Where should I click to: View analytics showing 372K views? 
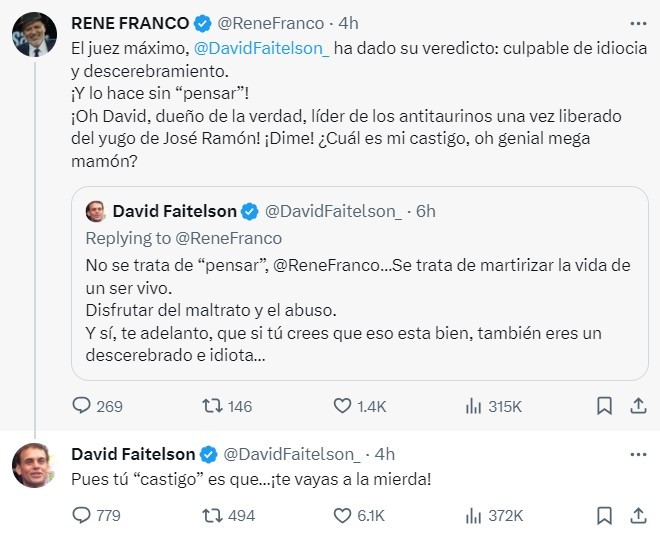[474, 515]
